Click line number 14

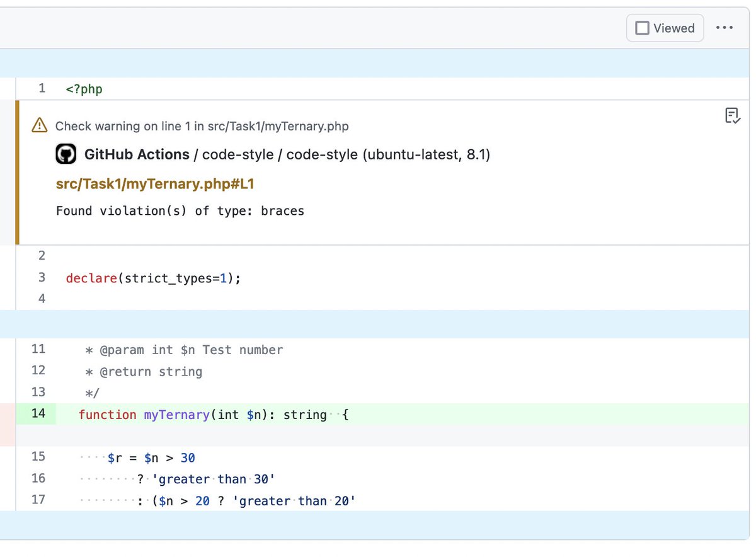point(38,414)
